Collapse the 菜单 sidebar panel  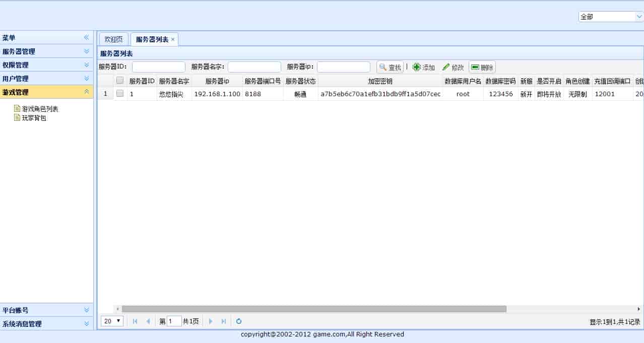pyautogui.click(x=86, y=38)
